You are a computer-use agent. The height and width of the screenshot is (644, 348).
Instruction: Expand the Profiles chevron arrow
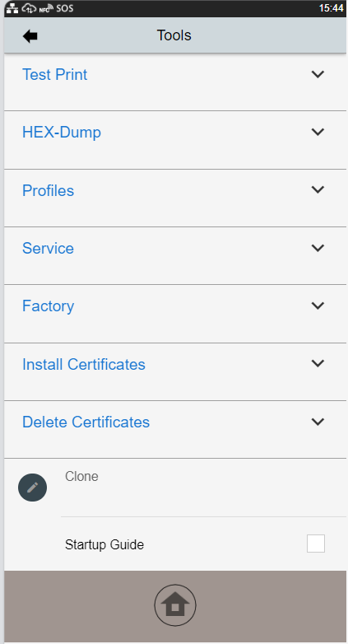click(318, 189)
